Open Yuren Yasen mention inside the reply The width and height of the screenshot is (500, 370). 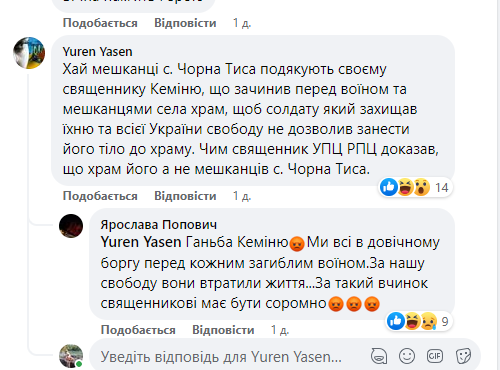(141, 242)
